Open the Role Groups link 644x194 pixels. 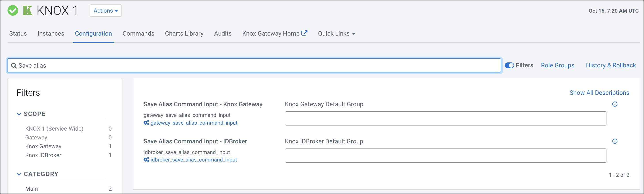pyautogui.click(x=557, y=65)
